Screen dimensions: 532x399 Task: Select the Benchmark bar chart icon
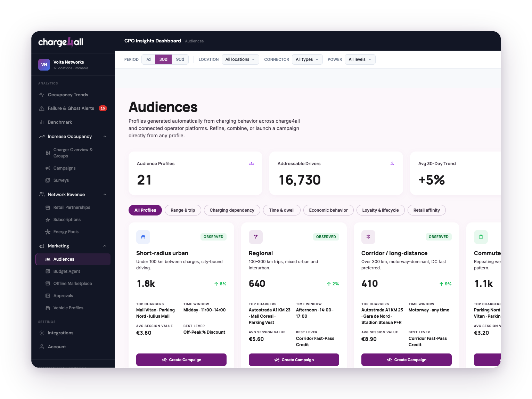pos(42,122)
